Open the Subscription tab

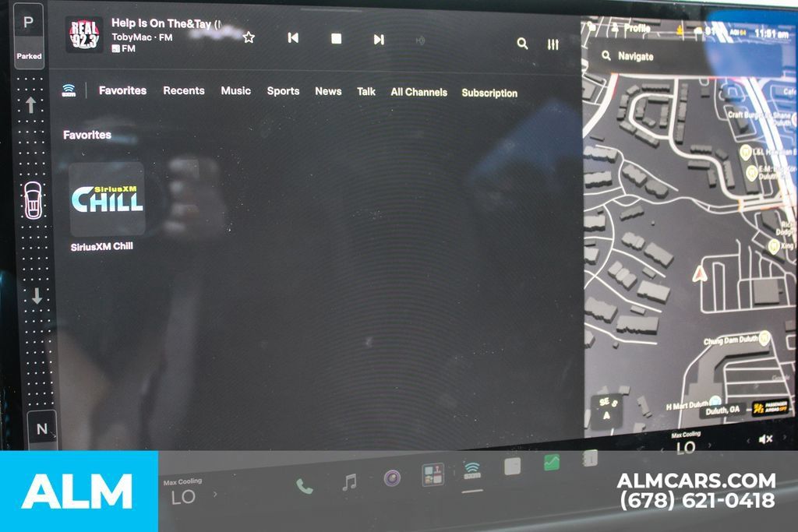pyautogui.click(x=489, y=93)
